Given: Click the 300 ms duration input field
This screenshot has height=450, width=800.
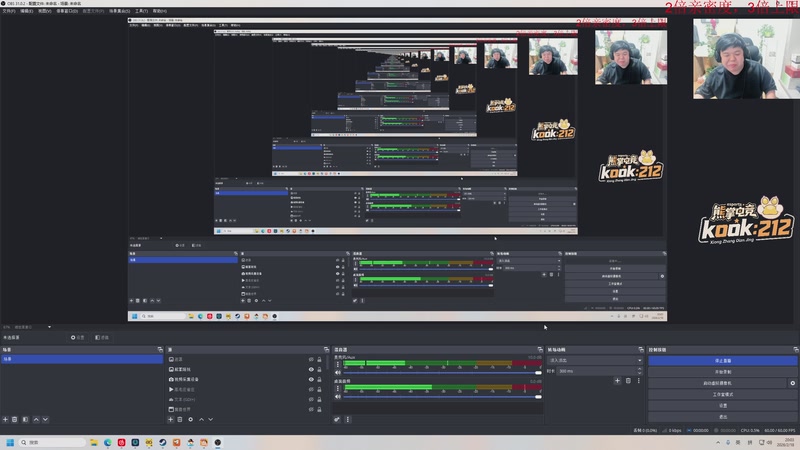Looking at the screenshot, I should (x=596, y=371).
